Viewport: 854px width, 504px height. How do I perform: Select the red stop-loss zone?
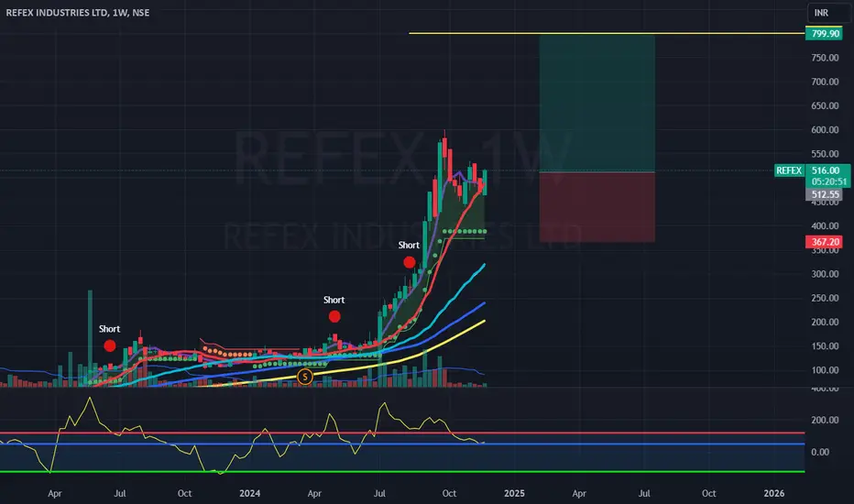pos(597,207)
